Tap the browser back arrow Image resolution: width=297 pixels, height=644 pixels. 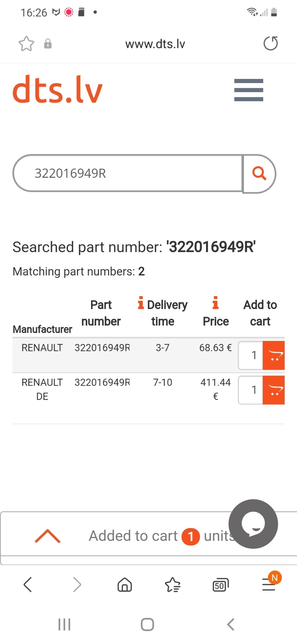point(28,584)
